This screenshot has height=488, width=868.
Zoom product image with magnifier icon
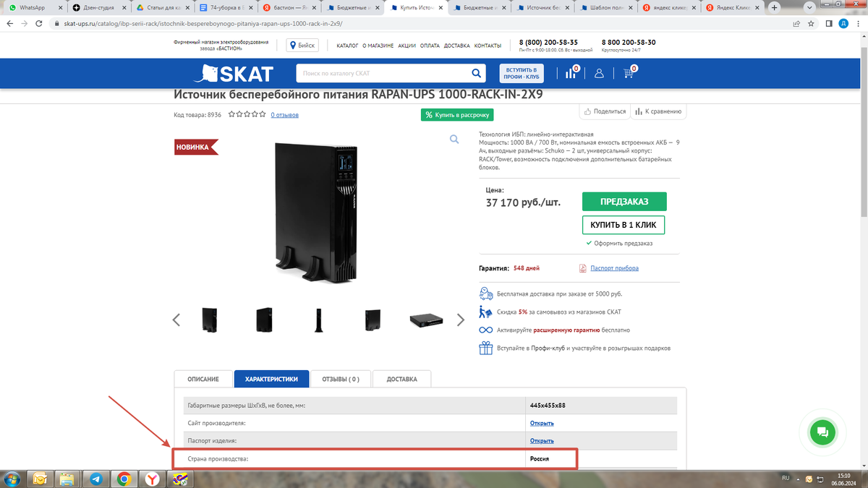click(454, 139)
